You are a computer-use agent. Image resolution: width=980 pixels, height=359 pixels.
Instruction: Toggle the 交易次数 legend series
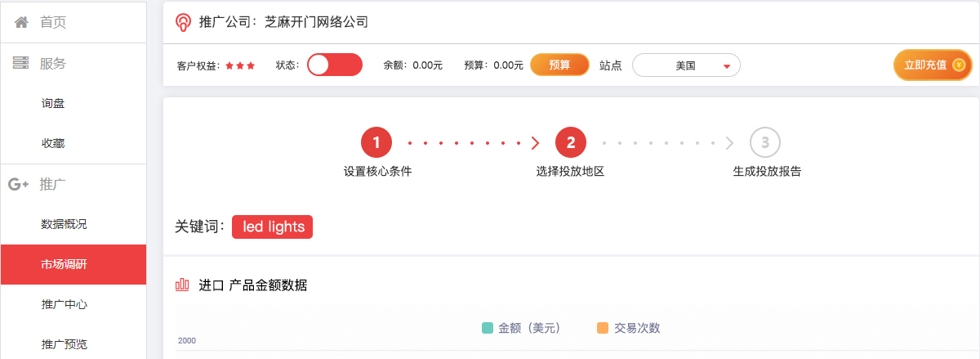click(x=628, y=328)
